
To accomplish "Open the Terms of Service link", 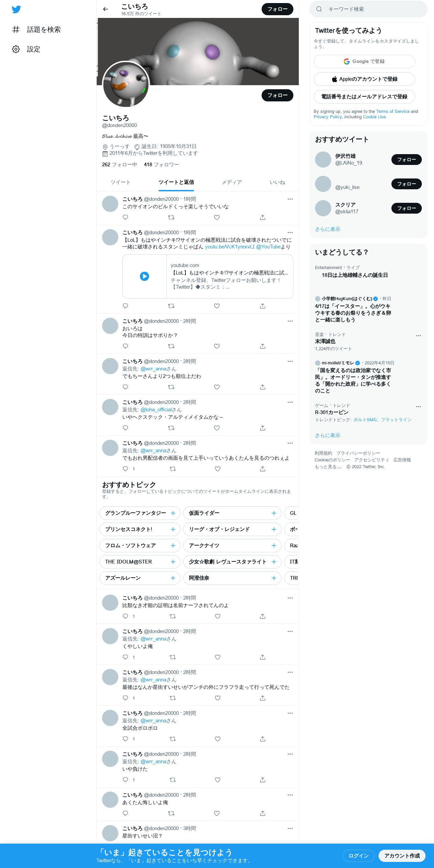I will pos(393,112).
